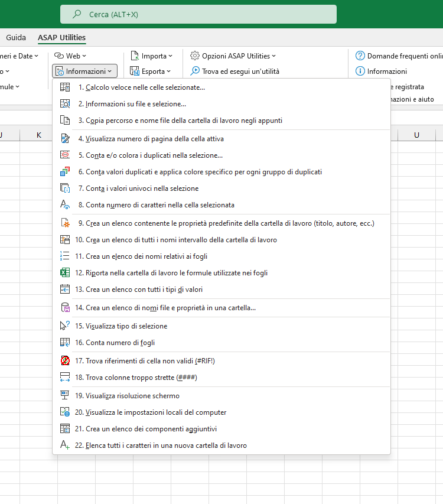Open the Importa dropdown

[x=152, y=56]
